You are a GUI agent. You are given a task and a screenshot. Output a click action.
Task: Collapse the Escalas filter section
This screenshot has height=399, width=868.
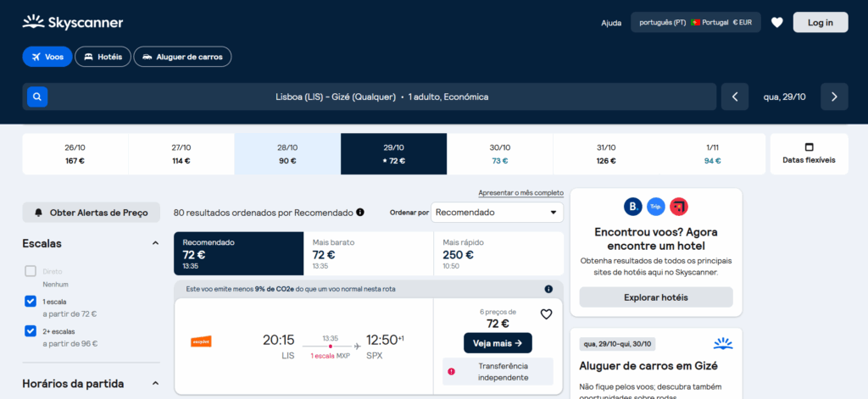pos(155,243)
